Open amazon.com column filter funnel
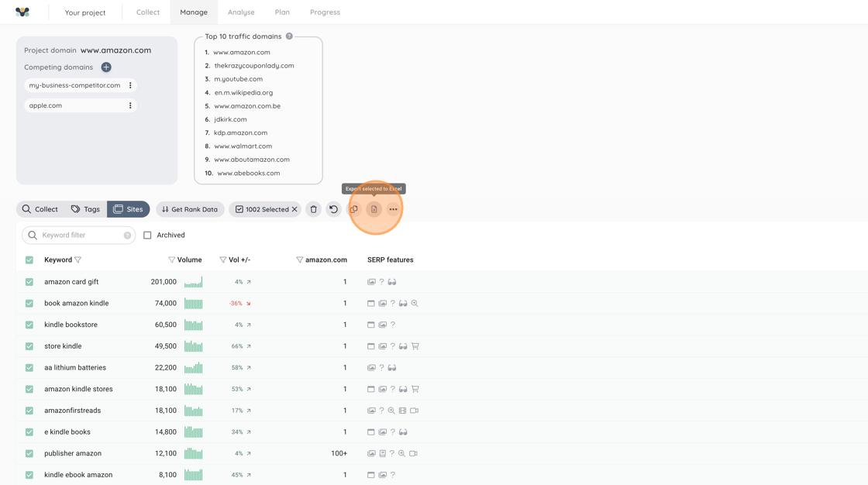 [299, 260]
